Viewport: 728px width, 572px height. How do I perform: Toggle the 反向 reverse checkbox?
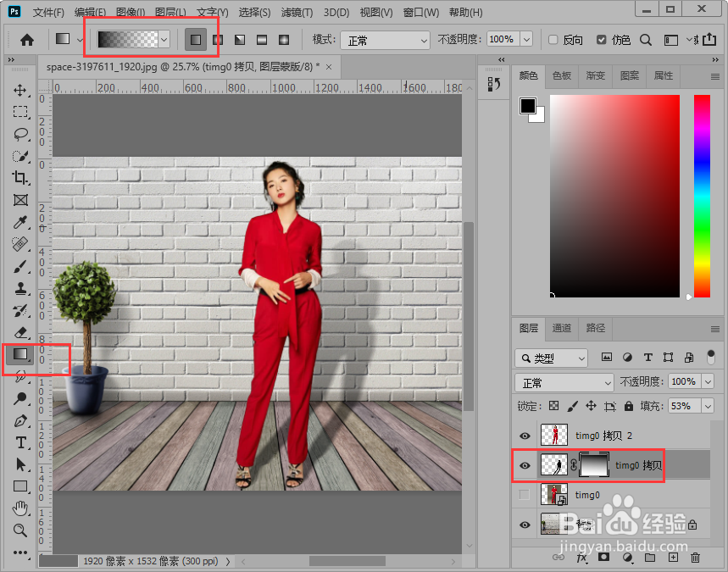pos(553,40)
